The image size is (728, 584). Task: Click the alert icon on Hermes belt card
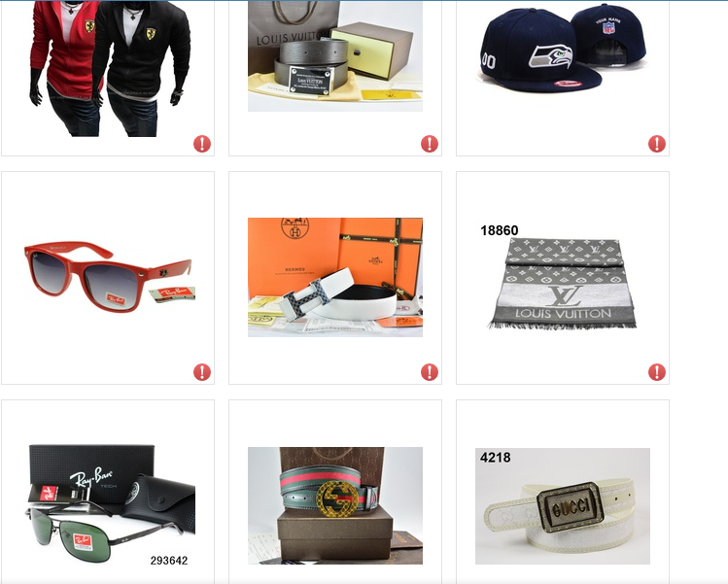pyautogui.click(x=430, y=372)
